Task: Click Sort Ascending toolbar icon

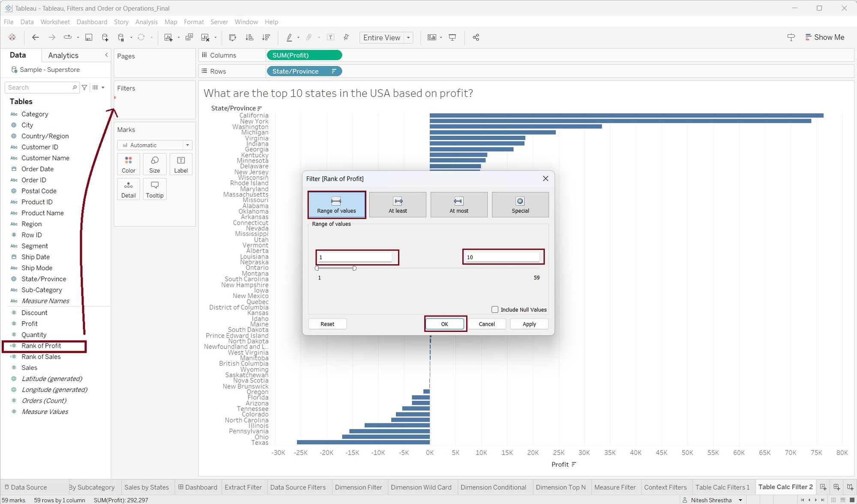Action: [x=249, y=38]
